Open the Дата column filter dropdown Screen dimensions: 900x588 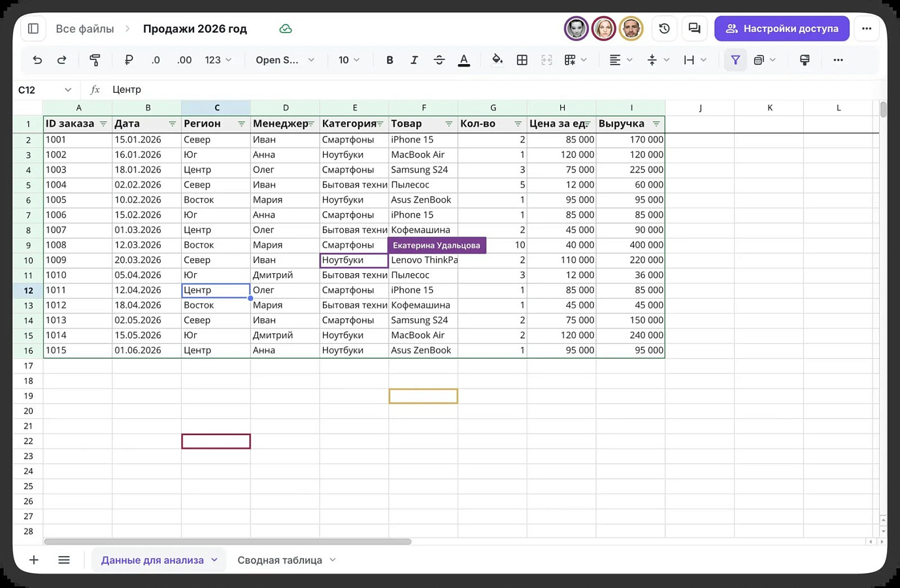pos(172,124)
